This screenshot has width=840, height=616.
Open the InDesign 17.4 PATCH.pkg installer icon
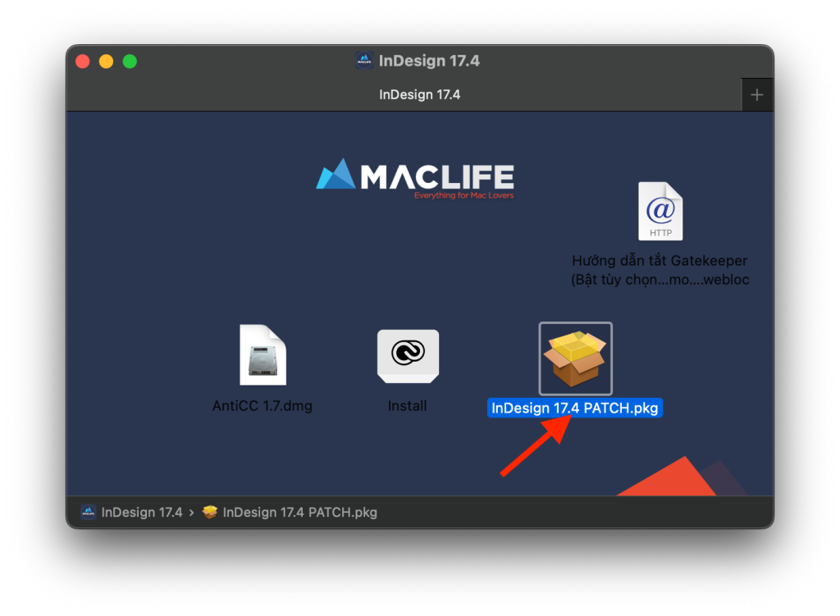click(x=575, y=358)
